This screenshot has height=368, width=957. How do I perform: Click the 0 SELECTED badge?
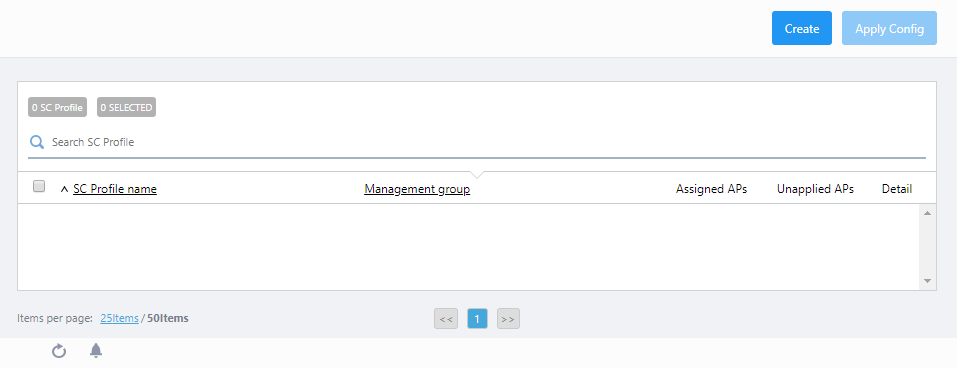click(x=126, y=107)
